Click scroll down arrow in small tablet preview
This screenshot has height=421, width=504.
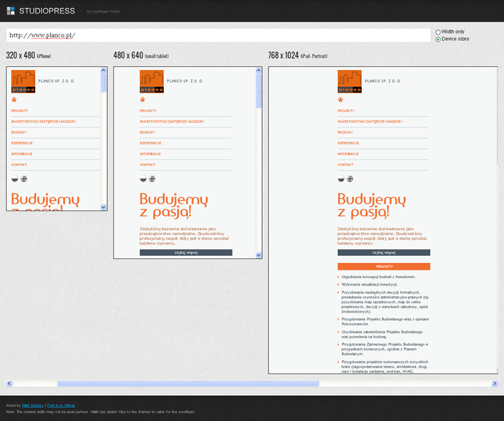pos(258,255)
